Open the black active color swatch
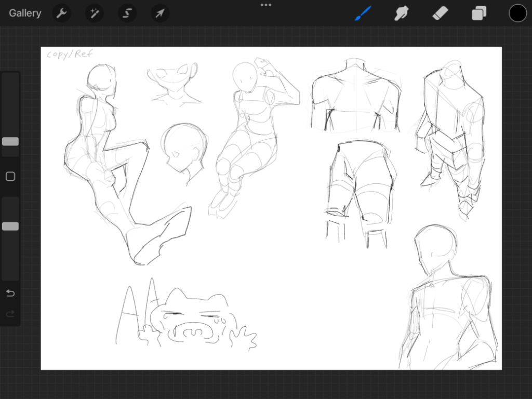The image size is (532, 399). tap(517, 14)
